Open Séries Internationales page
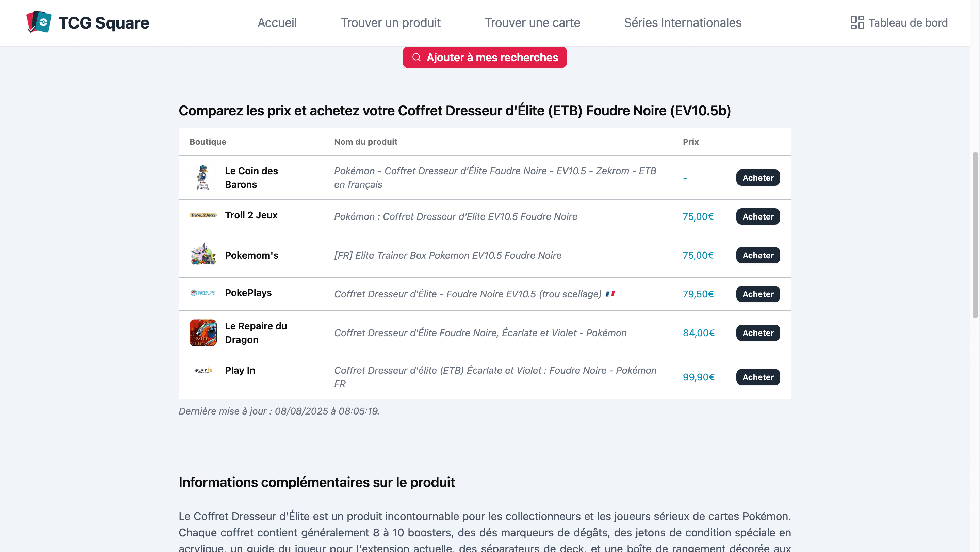Viewport: 980px width, 552px height. pyautogui.click(x=682, y=23)
